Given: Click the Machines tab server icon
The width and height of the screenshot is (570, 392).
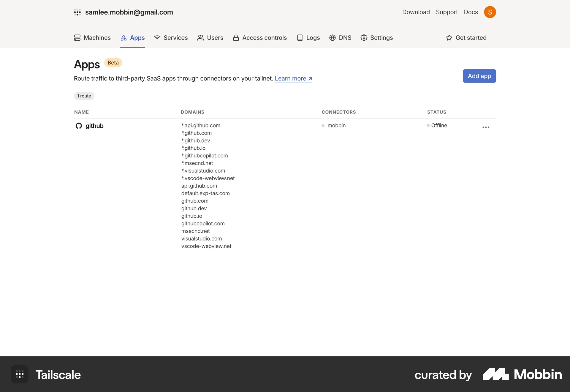Looking at the screenshot, I should pos(77,38).
